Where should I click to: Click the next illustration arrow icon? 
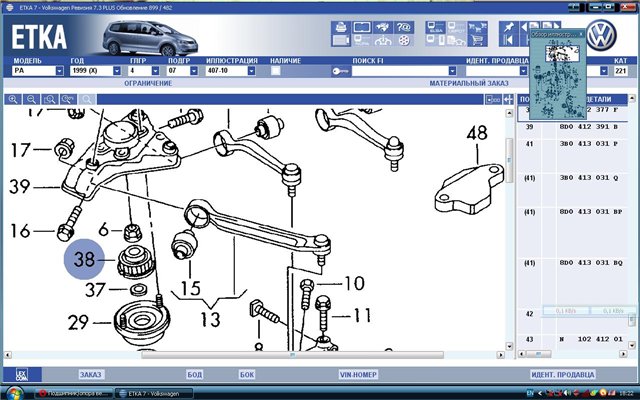(556, 25)
